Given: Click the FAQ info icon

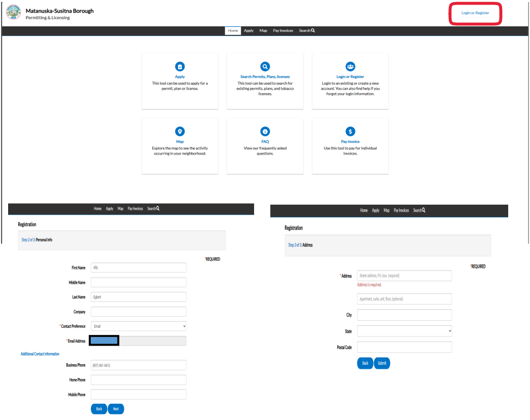Looking at the screenshot, I should 265,131.
